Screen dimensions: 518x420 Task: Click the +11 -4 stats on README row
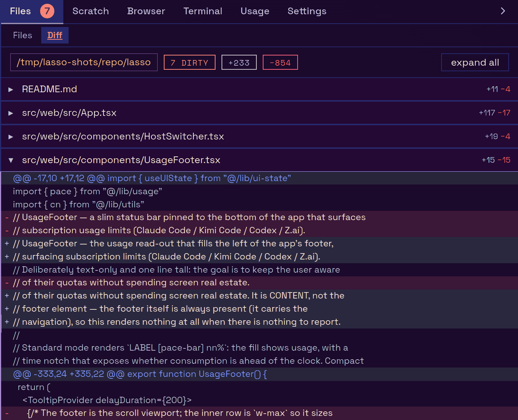point(498,89)
